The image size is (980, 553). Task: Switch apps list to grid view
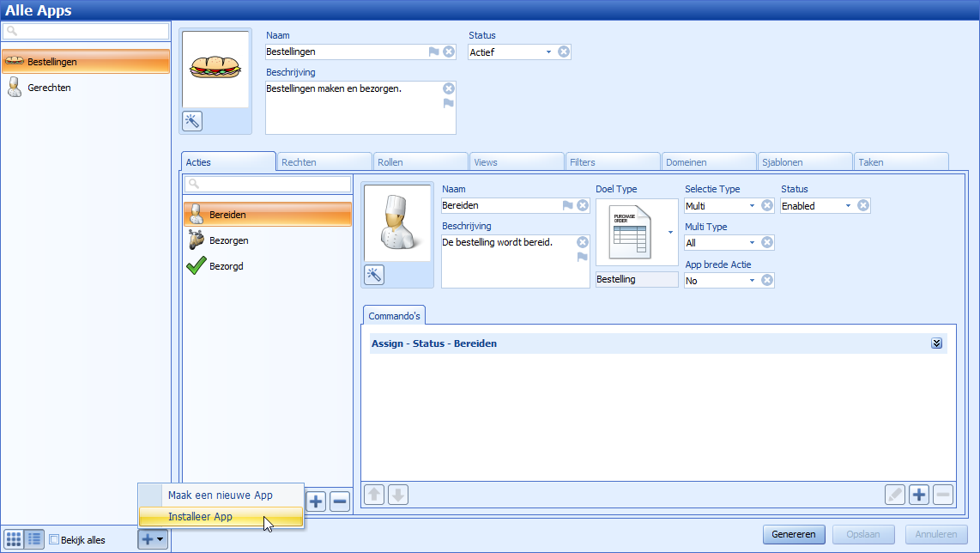click(x=14, y=538)
